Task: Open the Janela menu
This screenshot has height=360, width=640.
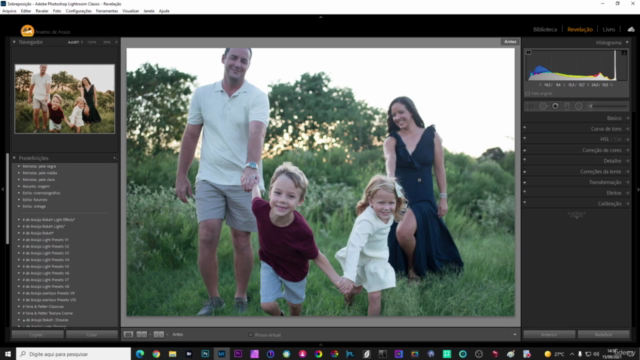Action: [x=149, y=11]
